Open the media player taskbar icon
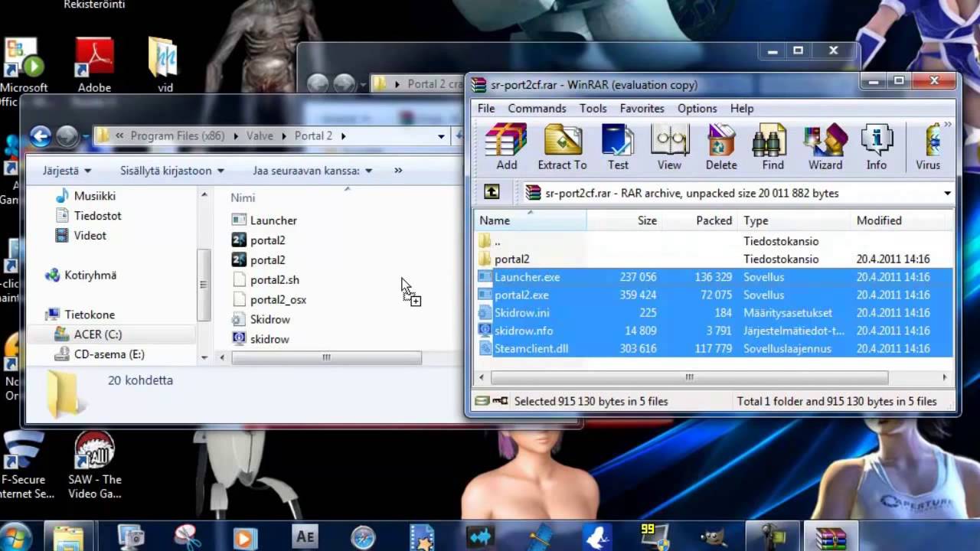The width and height of the screenshot is (980, 551). [245, 537]
